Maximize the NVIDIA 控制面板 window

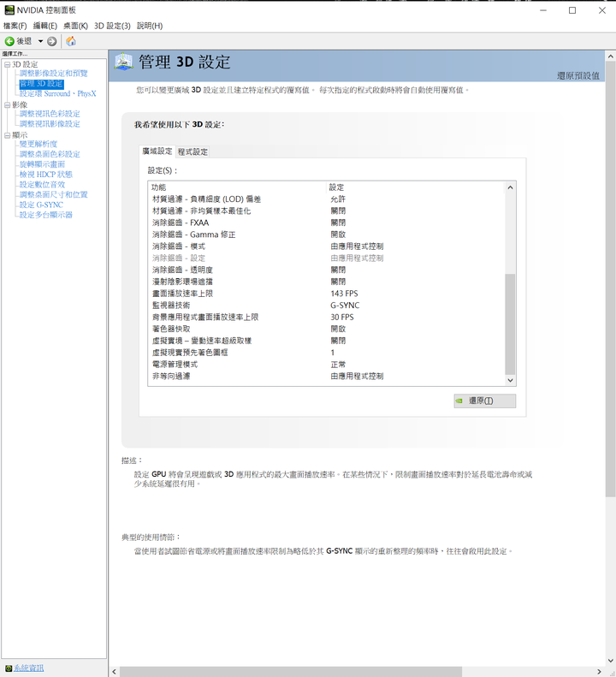tap(572, 10)
